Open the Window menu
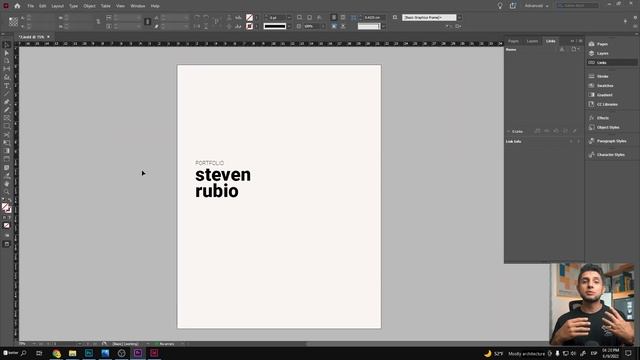Image resolution: width=640 pixels, height=360 pixels. pyautogui.click(x=138, y=6)
